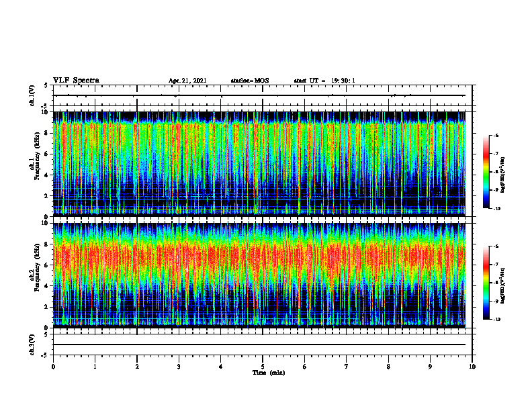Click time-axis tick label "7"
Screen dimensions: 532x411
(347, 367)
